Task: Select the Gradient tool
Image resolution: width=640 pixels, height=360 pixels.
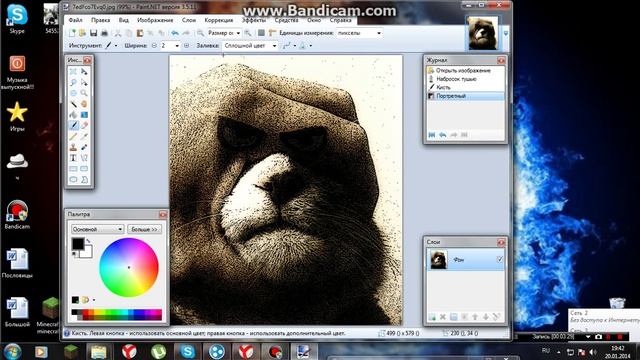Action: point(84,115)
